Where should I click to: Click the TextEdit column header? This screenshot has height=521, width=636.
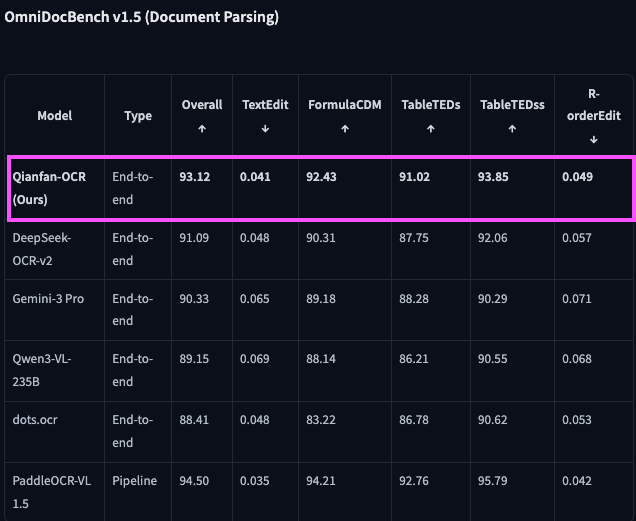265,116
